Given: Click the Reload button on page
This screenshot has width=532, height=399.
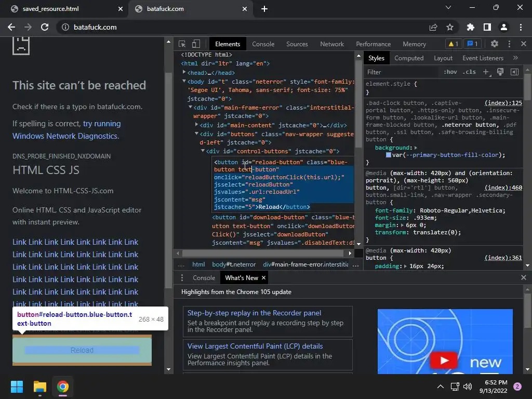Looking at the screenshot, I should pos(82,350).
